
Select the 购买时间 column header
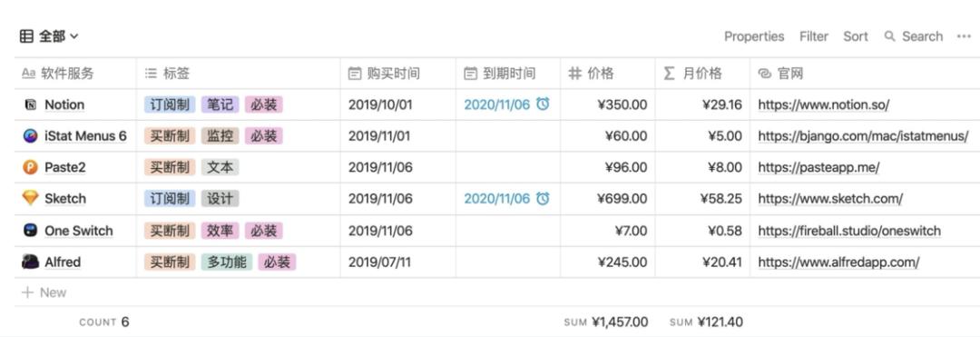(398, 74)
